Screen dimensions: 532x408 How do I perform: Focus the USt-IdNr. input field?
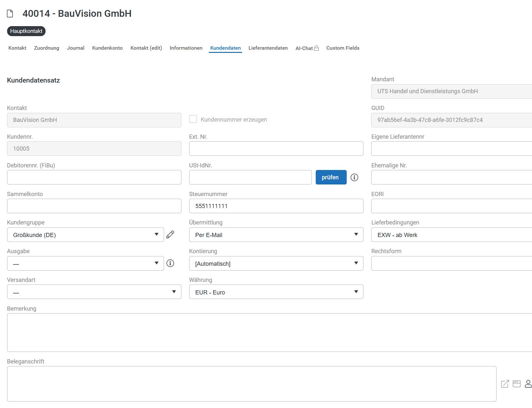tap(250, 177)
